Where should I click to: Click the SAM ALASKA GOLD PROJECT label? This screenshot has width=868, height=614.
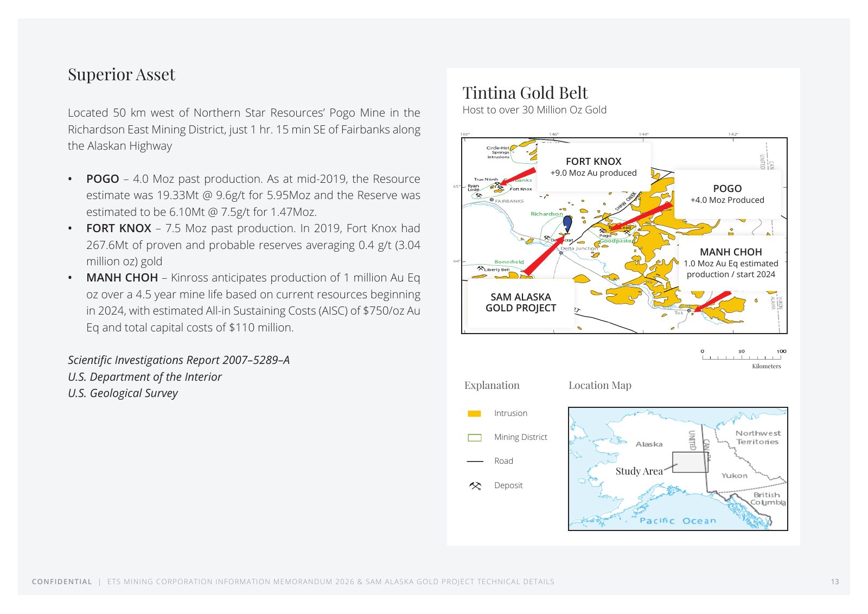521,303
